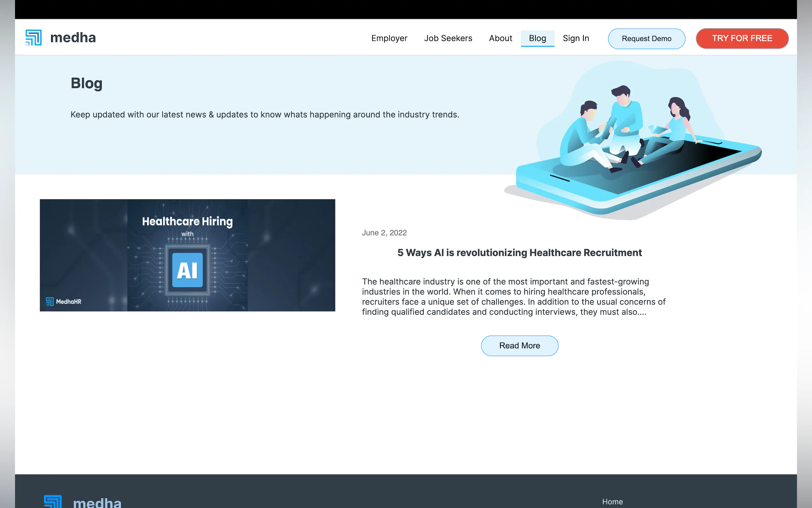Open the Job Seekers menu item

448,38
